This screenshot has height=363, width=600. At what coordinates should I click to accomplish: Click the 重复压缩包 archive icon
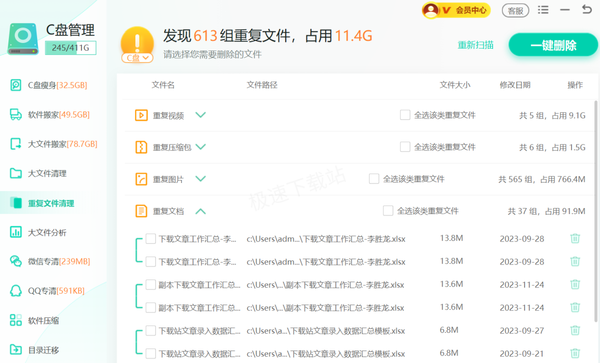click(141, 147)
